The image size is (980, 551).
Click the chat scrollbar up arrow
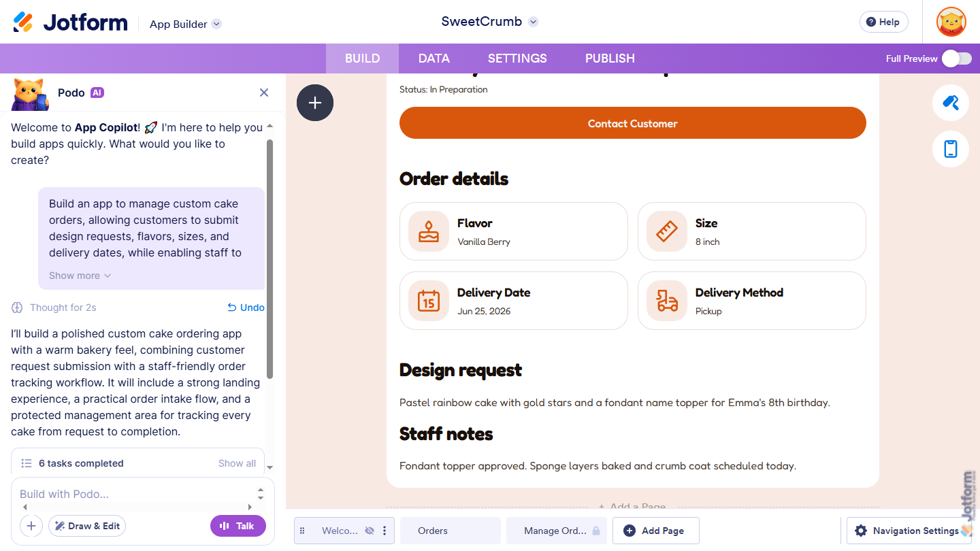click(269, 127)
